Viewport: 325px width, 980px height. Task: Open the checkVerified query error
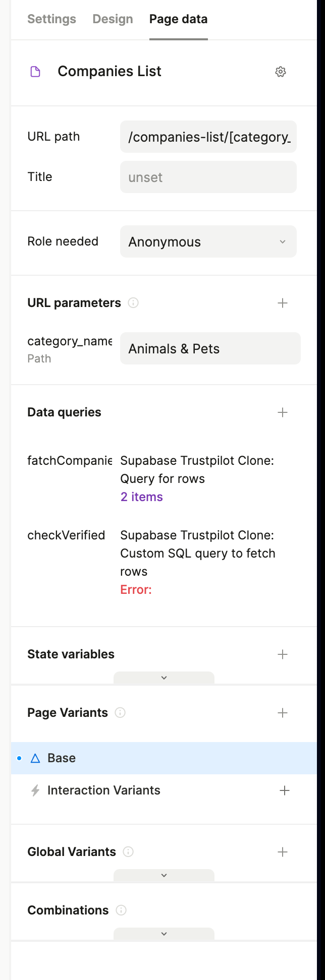(136, 590)
